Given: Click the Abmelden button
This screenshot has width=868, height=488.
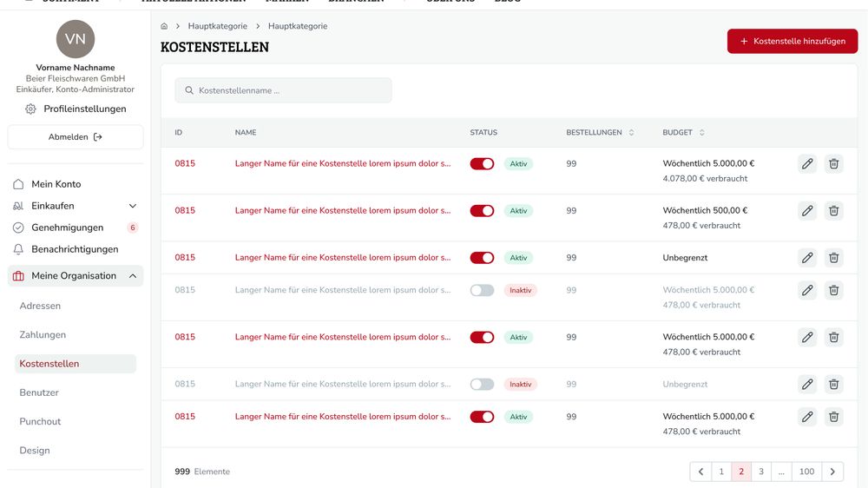Looking at the screenshot, I should (76, 137).
